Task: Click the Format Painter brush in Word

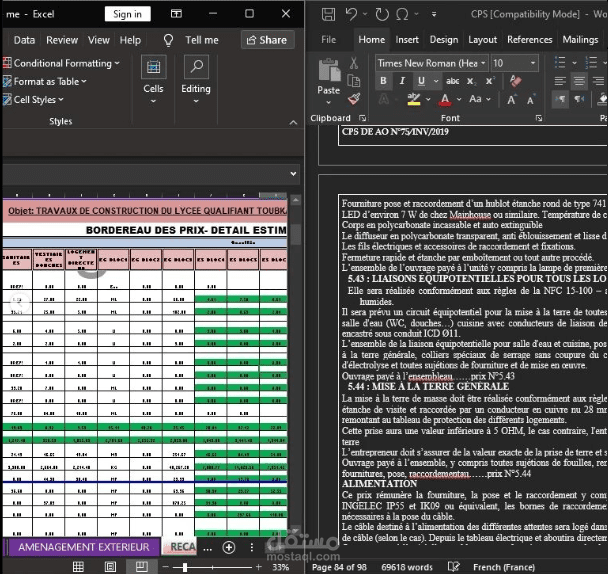Action: click(x=354, y=99)
